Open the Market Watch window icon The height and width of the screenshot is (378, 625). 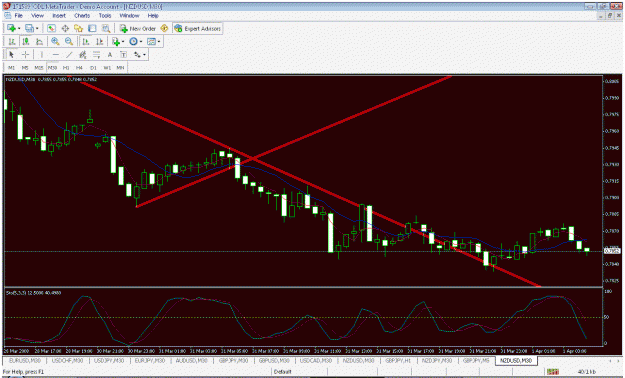click(51, 28)
